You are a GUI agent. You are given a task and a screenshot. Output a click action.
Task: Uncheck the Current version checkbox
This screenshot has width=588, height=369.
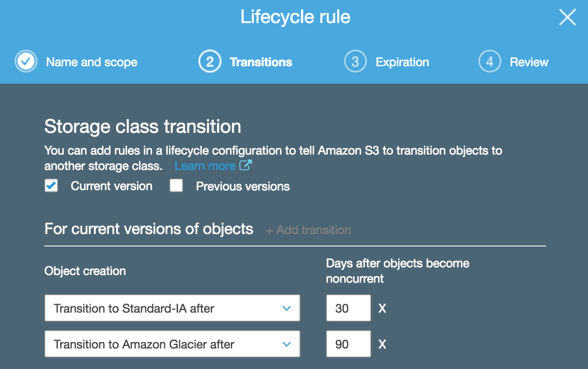click(x=51, y=185)
